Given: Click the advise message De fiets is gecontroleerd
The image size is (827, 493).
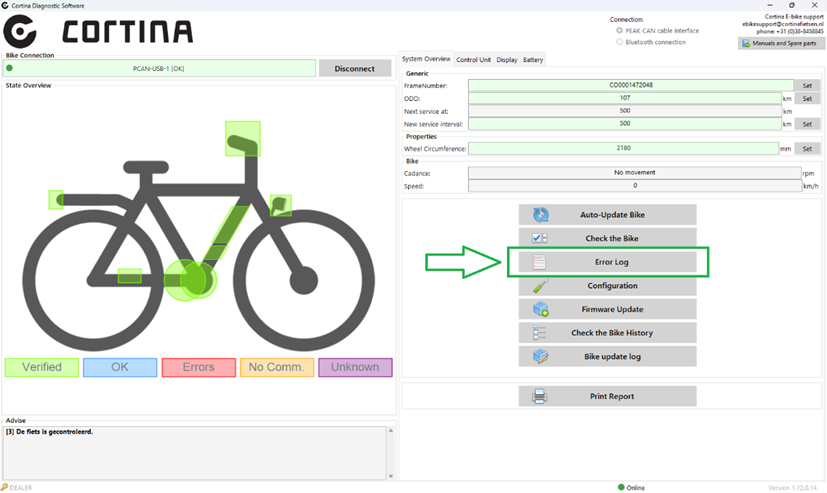Looking at the screenshot, I should [x=50, y=432].
